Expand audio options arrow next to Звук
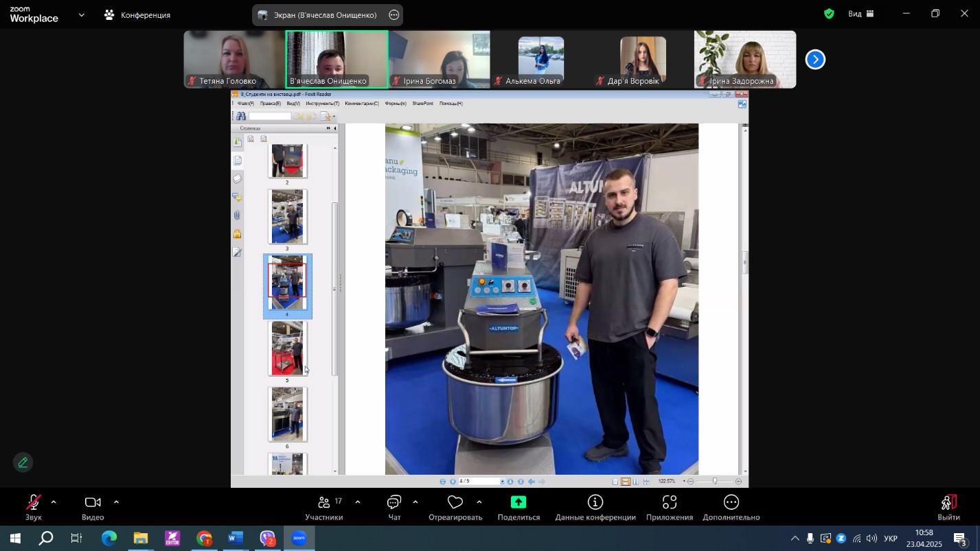The width and height of the screenshot is (980, 551). pos(54,502)
